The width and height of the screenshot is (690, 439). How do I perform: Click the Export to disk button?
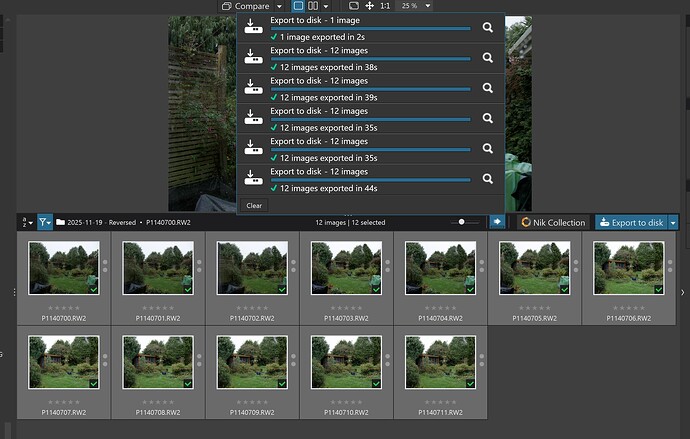tap(630, 222)
